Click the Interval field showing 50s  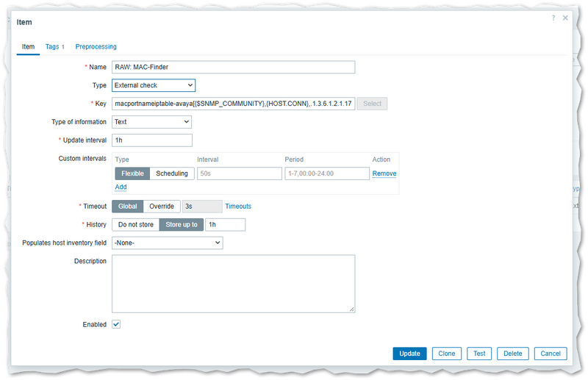coord(240,173)
